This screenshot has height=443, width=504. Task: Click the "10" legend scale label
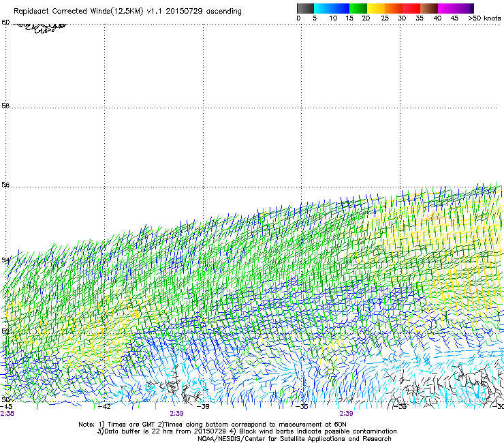333,18
